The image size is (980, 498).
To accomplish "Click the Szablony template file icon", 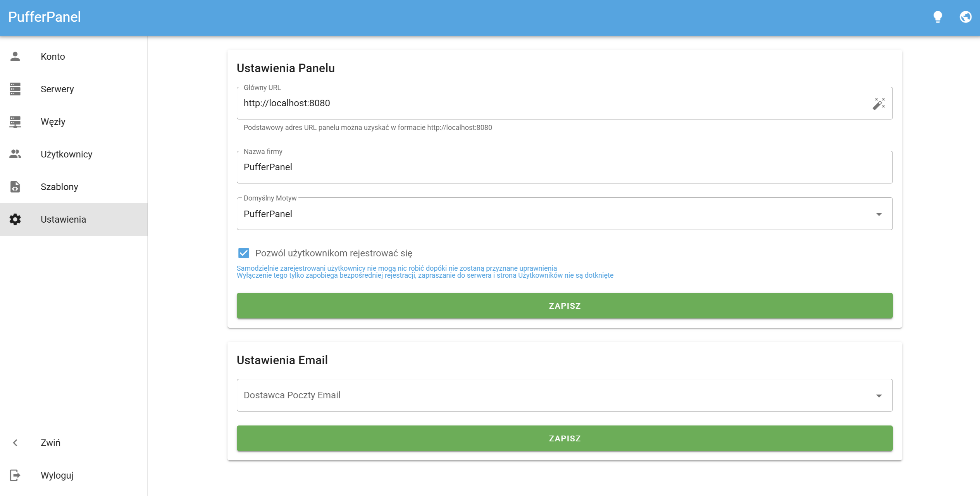I will [x=15, y=187].
